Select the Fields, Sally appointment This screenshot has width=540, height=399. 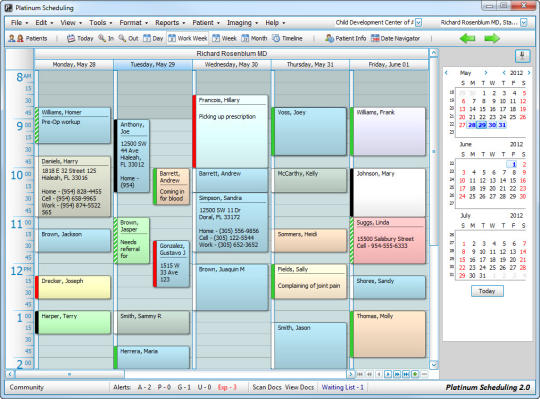click(310, 281)
